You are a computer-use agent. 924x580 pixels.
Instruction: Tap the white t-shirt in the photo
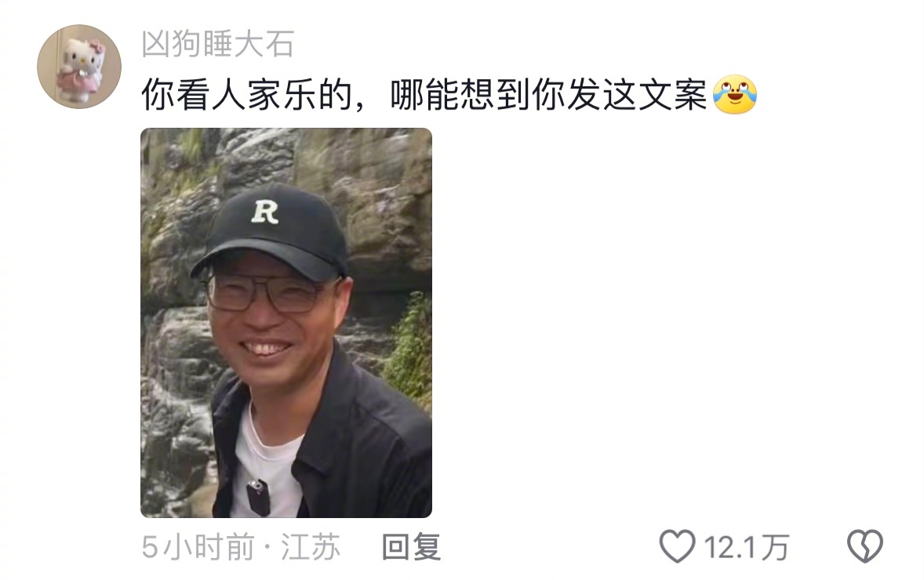267,466
